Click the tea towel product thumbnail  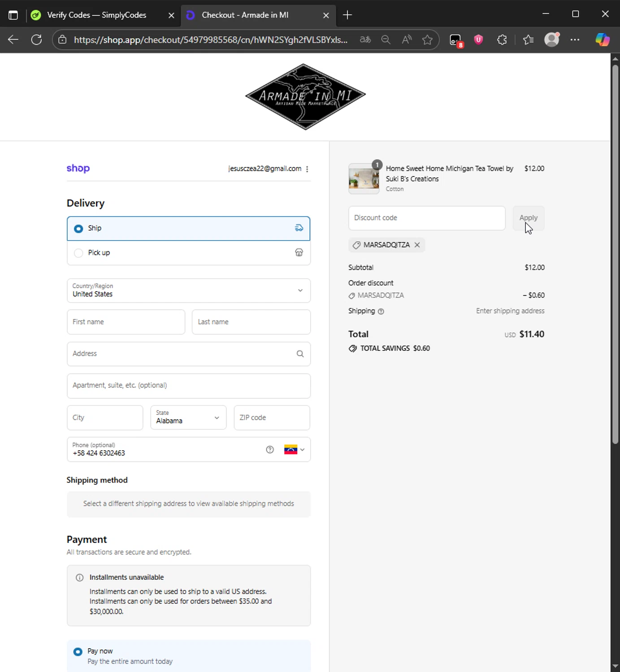click(364, 179)
